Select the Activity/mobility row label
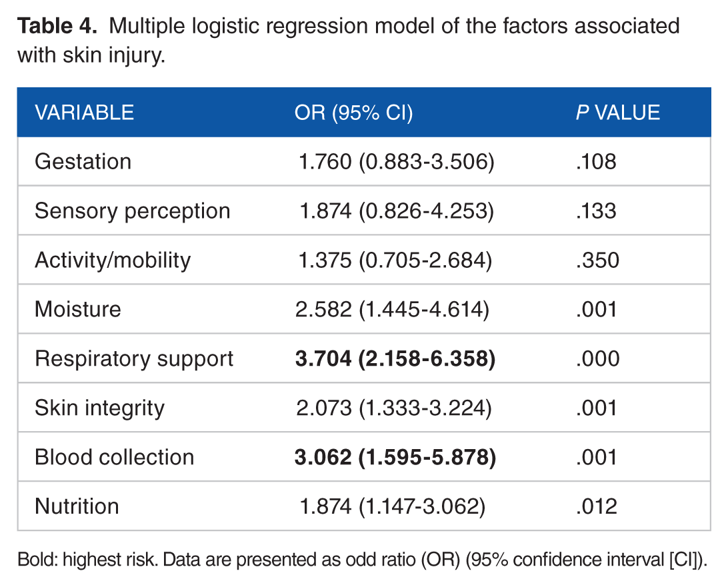The width and height of the screenshot is (728, 587). [113, 261]
